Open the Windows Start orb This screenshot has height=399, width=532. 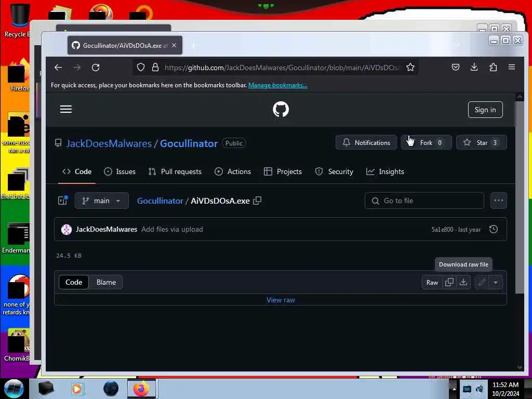pos(14,389)
